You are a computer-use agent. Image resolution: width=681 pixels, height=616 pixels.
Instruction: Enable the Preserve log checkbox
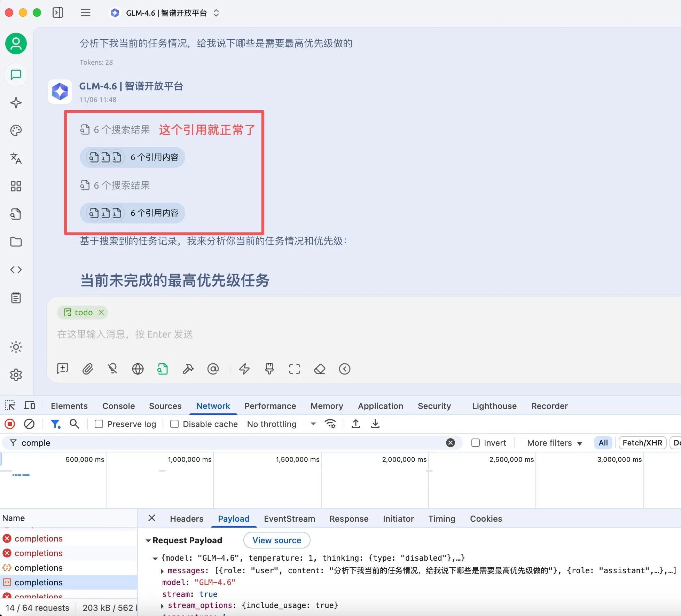(99, 424)
